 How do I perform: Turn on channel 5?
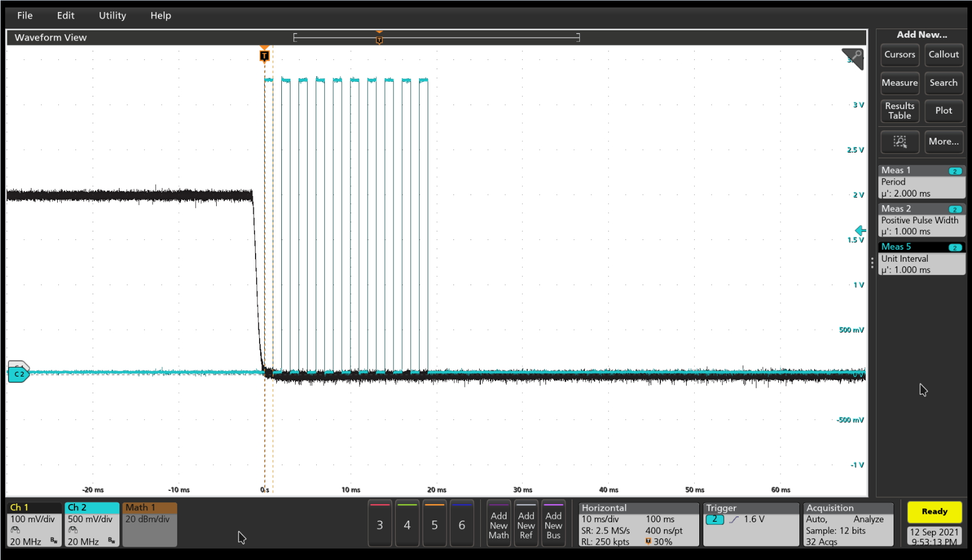click(x=435, y=523)
